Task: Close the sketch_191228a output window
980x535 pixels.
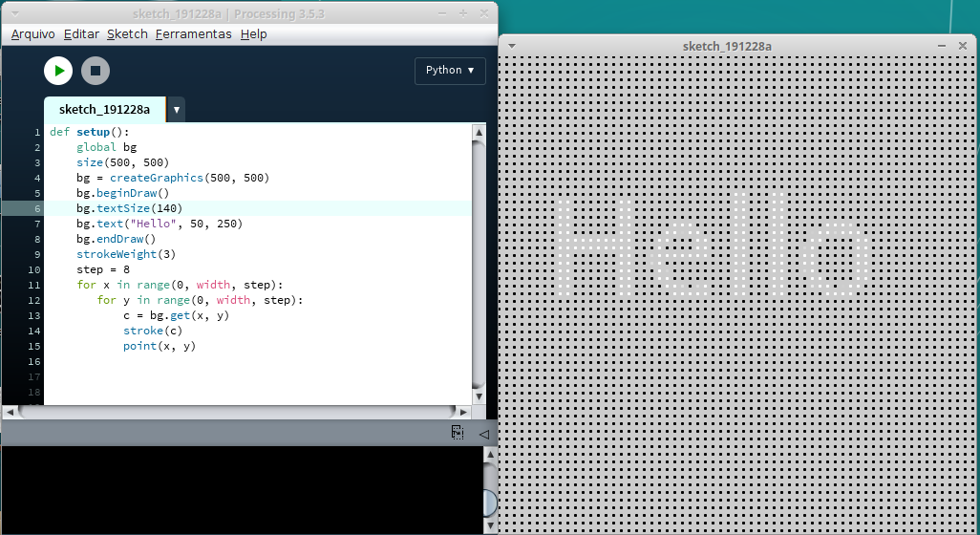Action: tap(963, 46)
